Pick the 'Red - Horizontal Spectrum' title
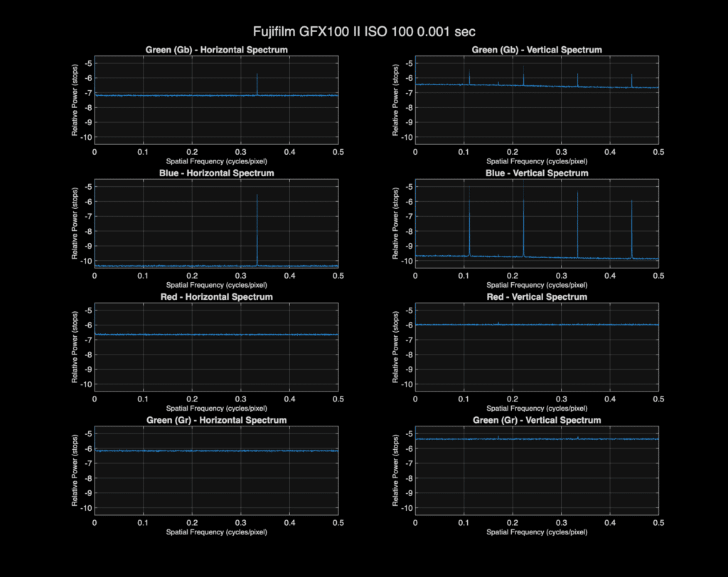 coord(216,296)
